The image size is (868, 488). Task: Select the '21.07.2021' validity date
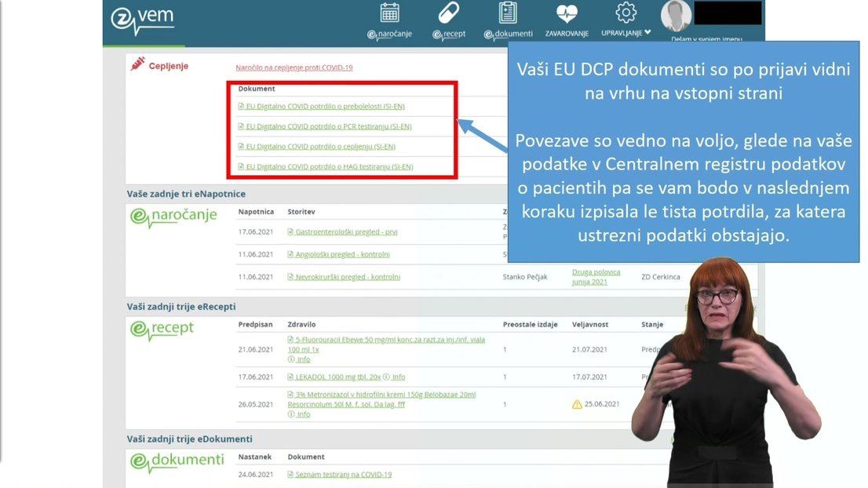589,350
